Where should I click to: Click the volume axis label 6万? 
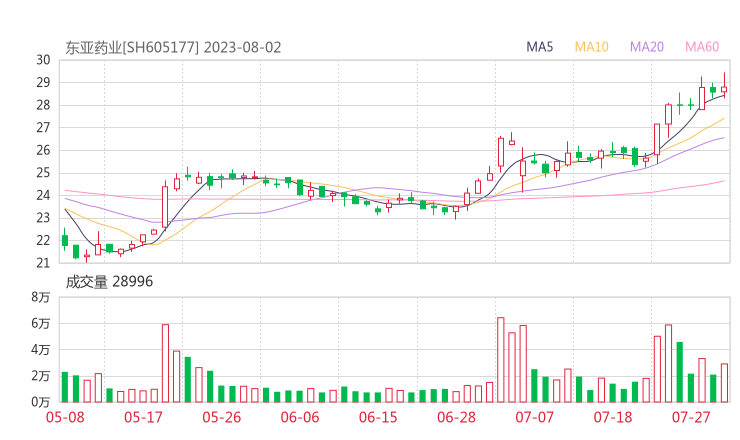click(x=41, y=323)
